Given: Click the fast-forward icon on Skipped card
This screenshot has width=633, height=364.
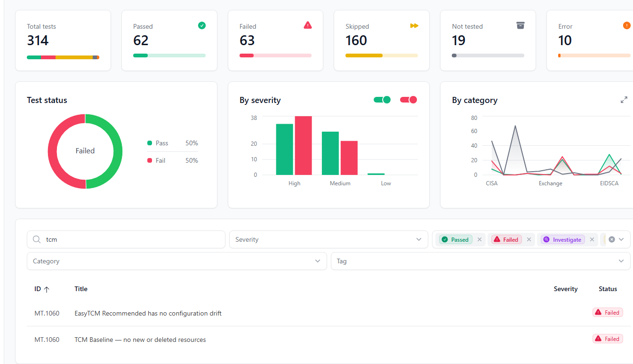Looking at the screenshot, I should 414,25.
